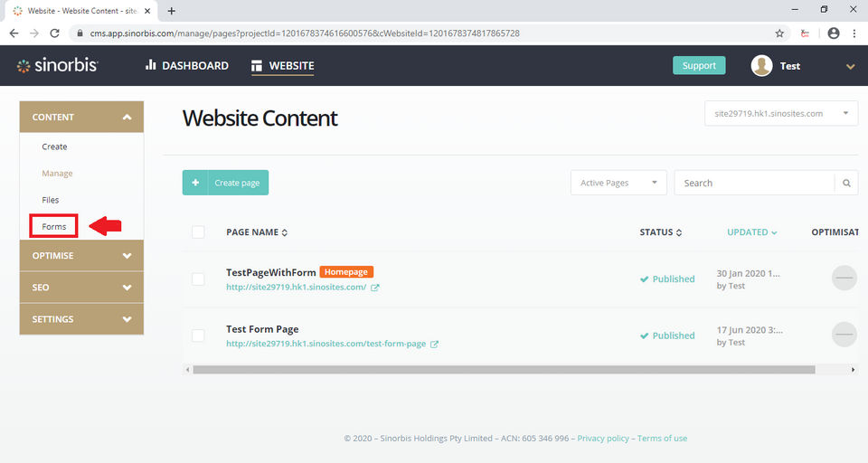Open a new browser tab

(x=172, y=11)
